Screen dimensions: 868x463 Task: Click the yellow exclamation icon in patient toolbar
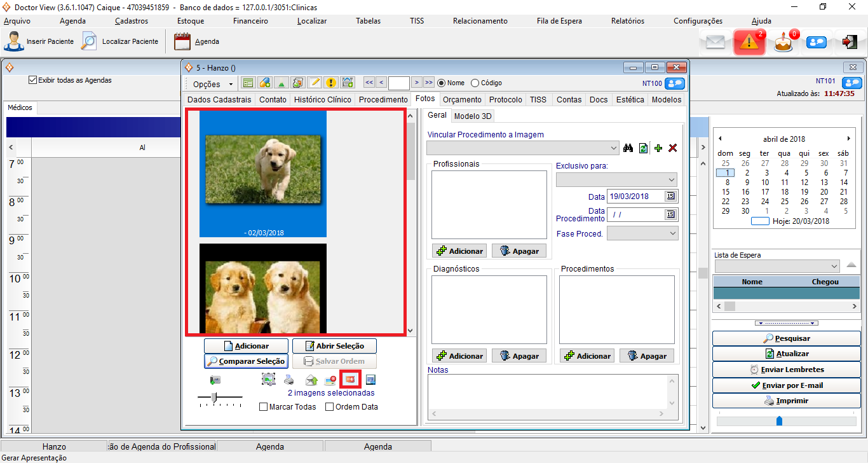point(331,83)
